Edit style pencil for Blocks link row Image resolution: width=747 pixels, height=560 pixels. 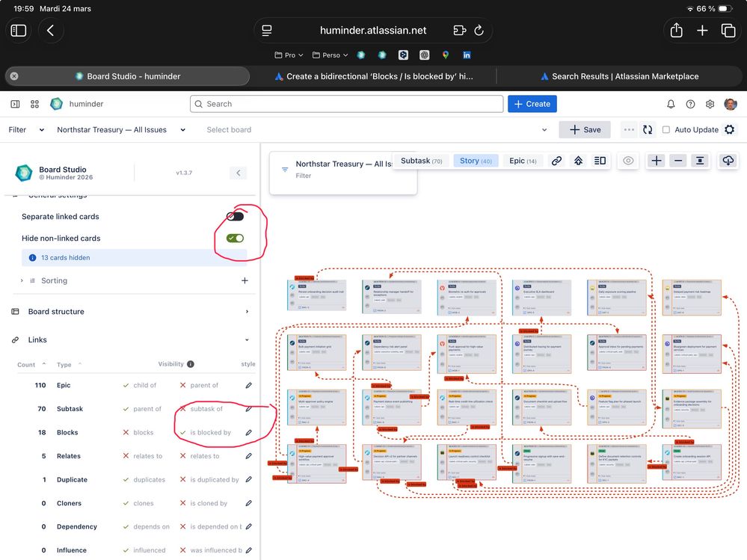[x=249, y=432]
